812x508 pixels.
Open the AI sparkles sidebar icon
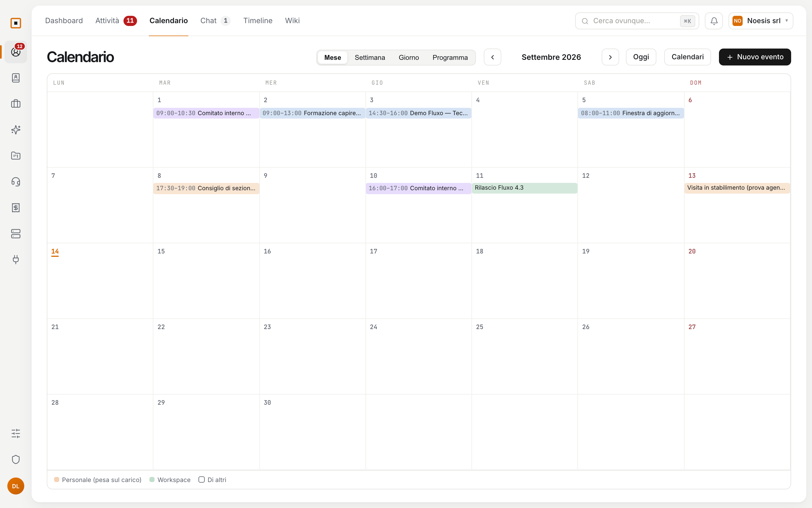(16, 130)
